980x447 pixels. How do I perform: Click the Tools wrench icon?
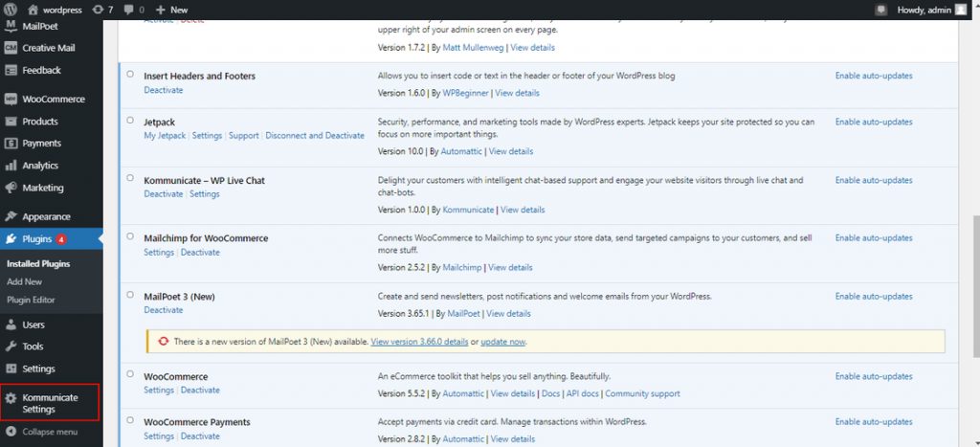coord(11,346)
